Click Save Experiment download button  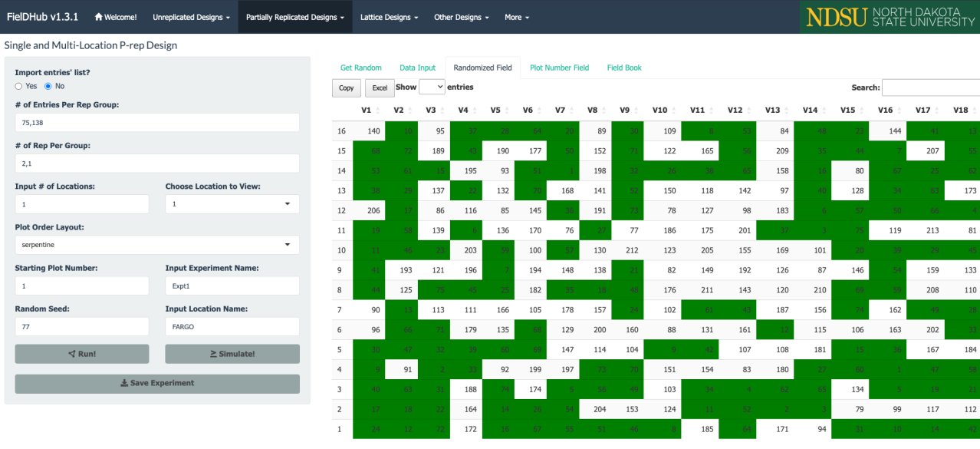pos(157,383)
